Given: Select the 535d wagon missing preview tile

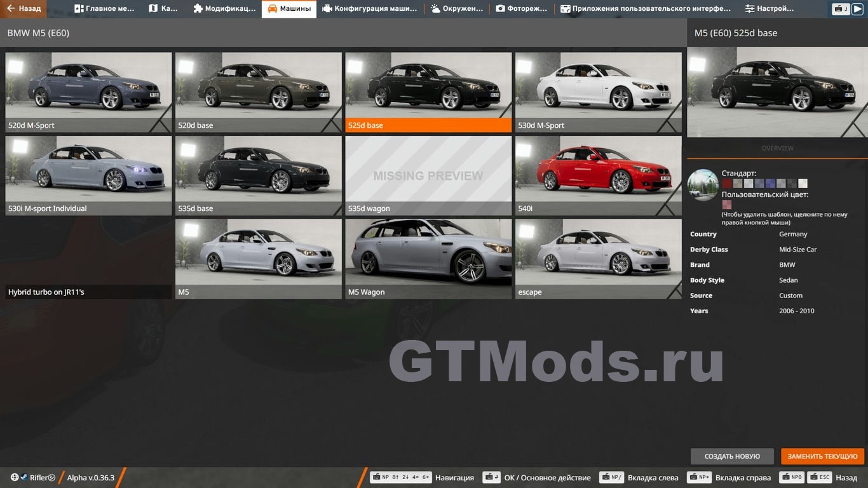Looking at the screenshot, I should [428, 175].
